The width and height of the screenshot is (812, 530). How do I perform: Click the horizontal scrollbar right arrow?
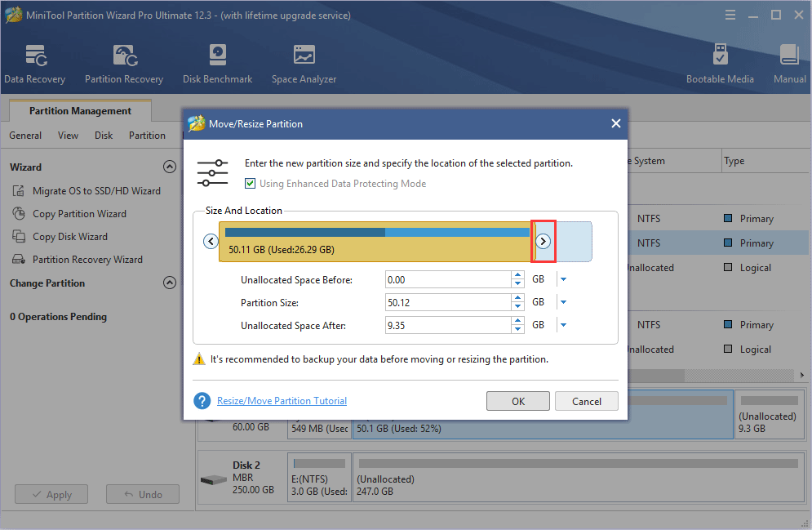pos(801,375)
